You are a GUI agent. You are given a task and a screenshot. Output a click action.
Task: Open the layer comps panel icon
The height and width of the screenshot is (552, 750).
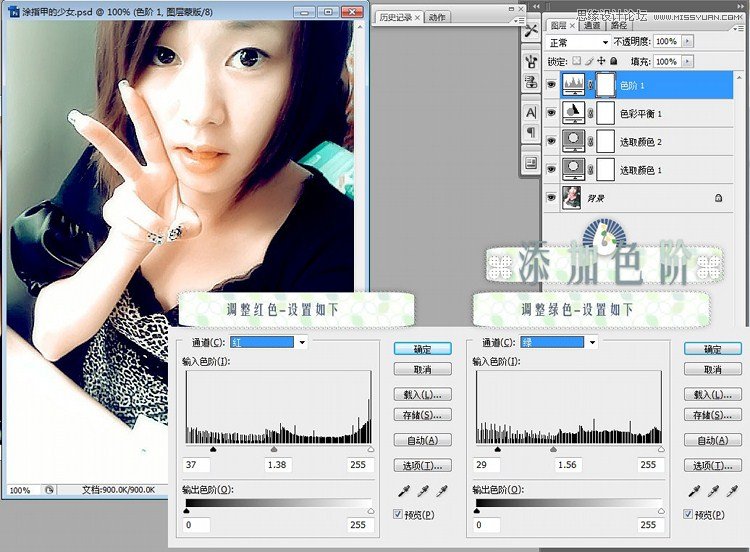click(x=531, y=163)
